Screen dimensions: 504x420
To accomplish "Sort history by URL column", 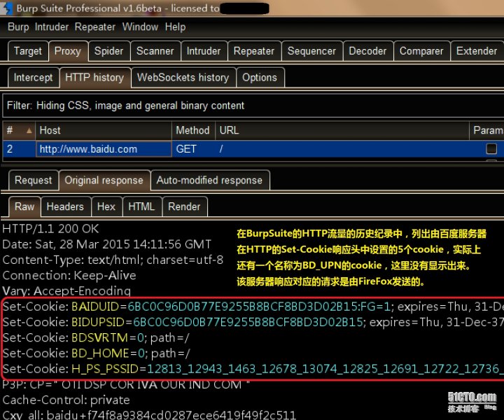I will click(342, 130).
